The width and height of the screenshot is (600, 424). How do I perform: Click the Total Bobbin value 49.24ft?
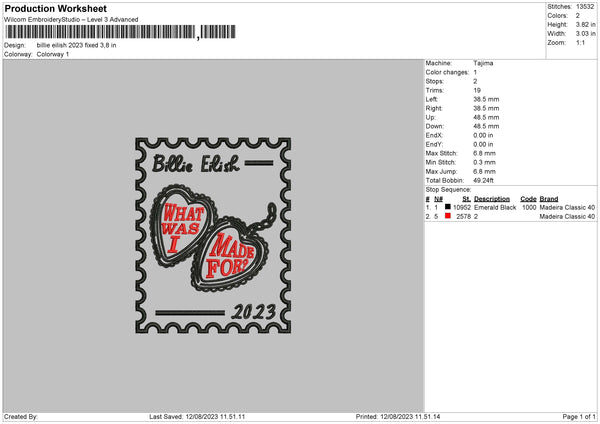click(x=483, y=181)
